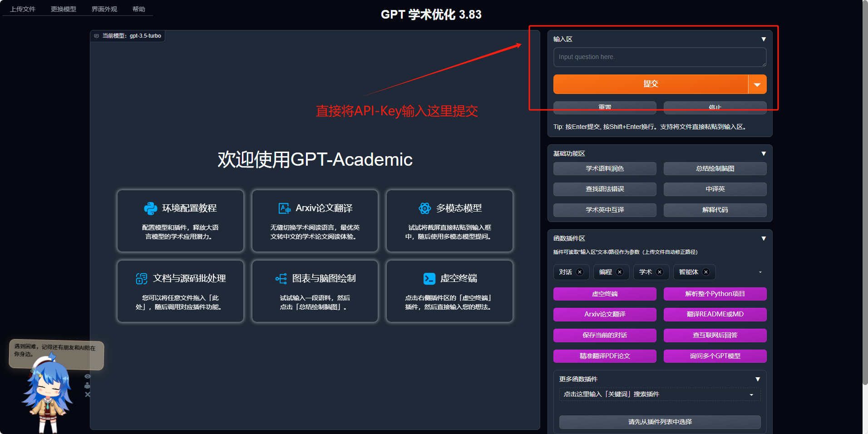Collapse the 输入区 panel

click(764, 39)
